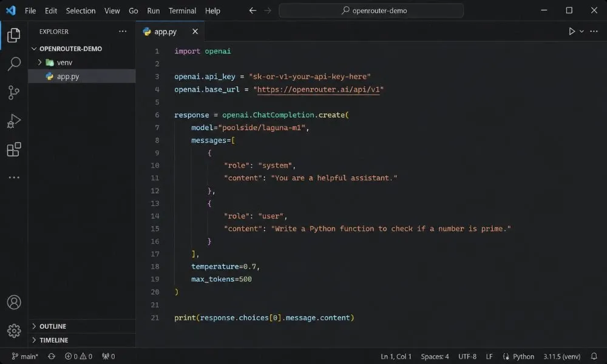Open Explorer Views and More Actions ellipsis
Image resolution: width=607 pixels, height=364 pixels.
(123, 32)
